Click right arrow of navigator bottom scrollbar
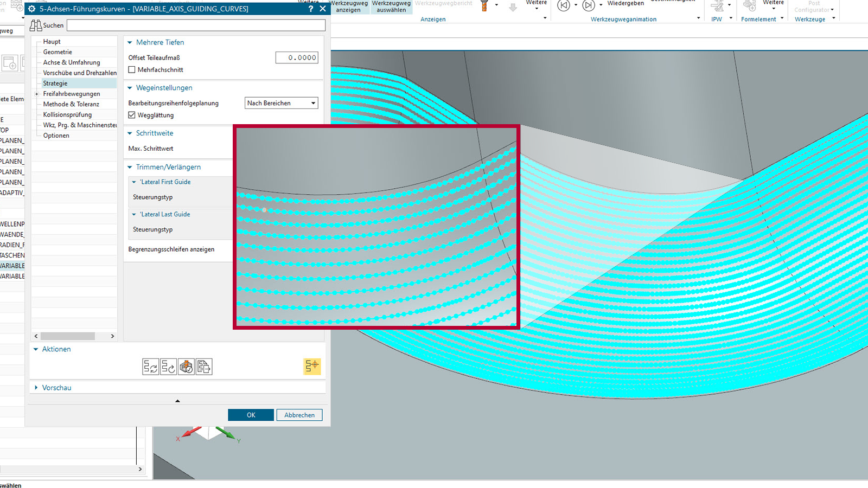The image size is (868, 488). (x=140, y=469)
